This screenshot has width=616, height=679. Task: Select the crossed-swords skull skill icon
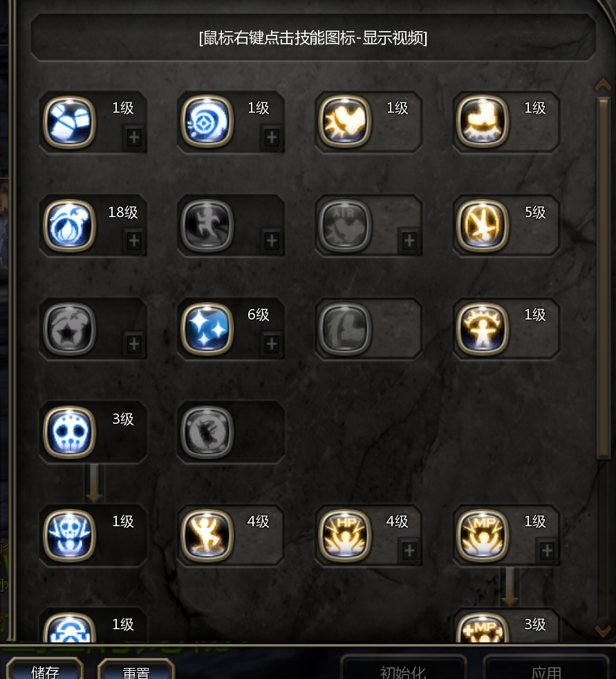69,535
